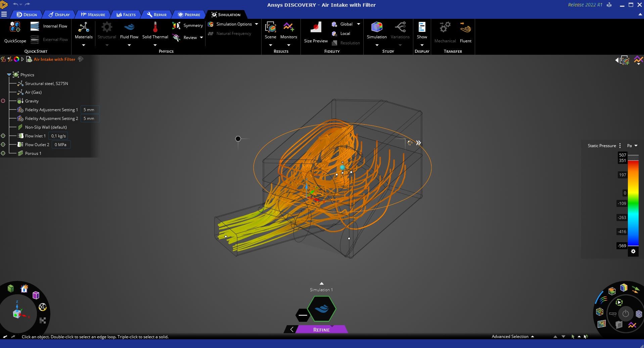Switch to the Facets tab
The image size is (644, 348).
pyautogui.click(x=126, y=14)
